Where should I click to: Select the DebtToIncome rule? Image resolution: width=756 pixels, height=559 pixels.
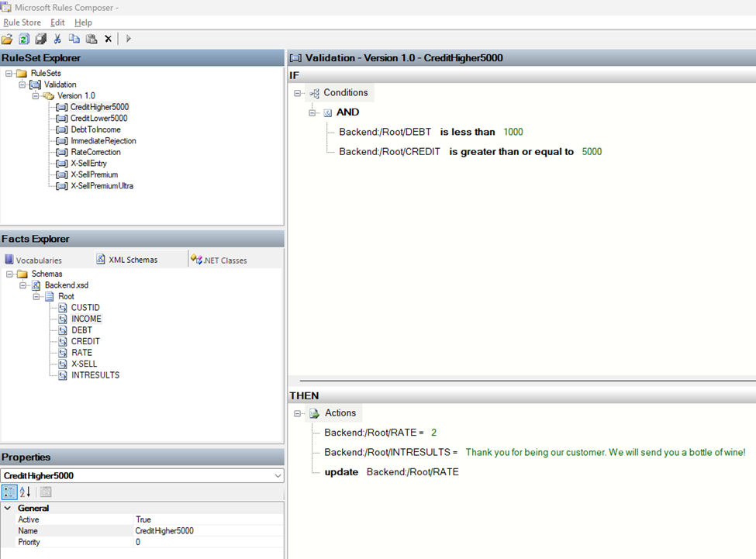[x=95, y=129]
